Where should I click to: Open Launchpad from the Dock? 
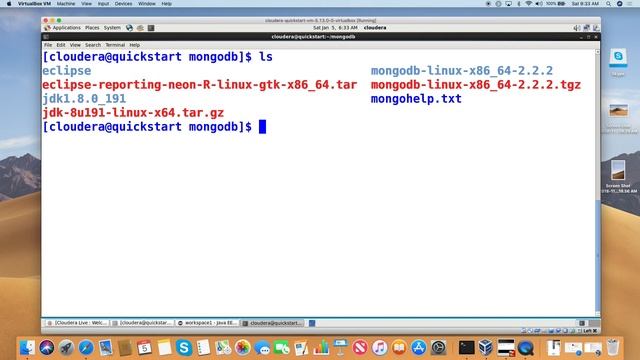66,348
